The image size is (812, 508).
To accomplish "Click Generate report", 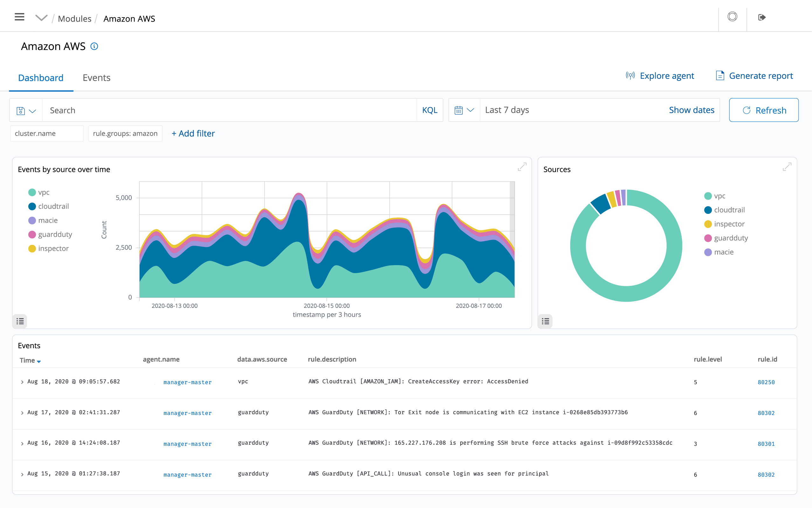I will (x=754, y=76).
